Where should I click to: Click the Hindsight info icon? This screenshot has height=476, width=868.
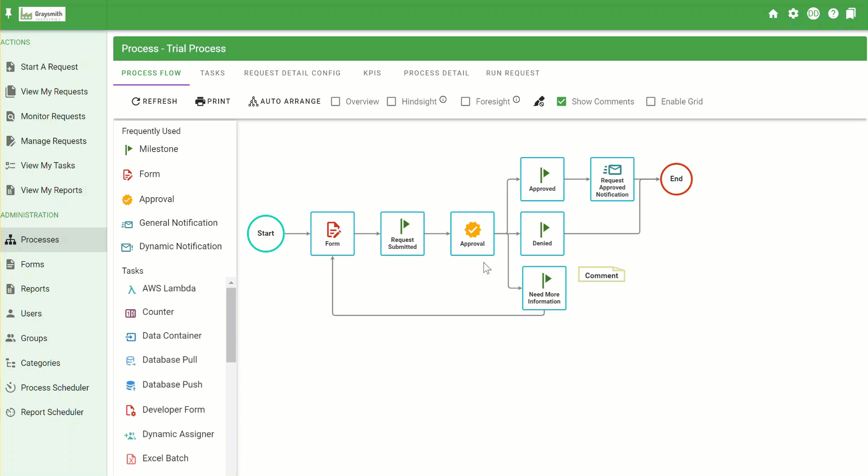443,99
